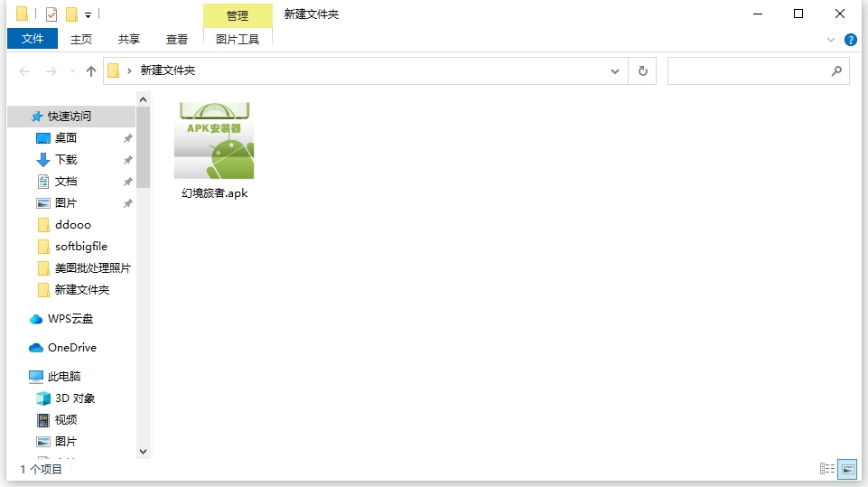Open Customize Quick Access Toolbar dropdown
Viewport: 868px width, 487px height.
[88, 15]
